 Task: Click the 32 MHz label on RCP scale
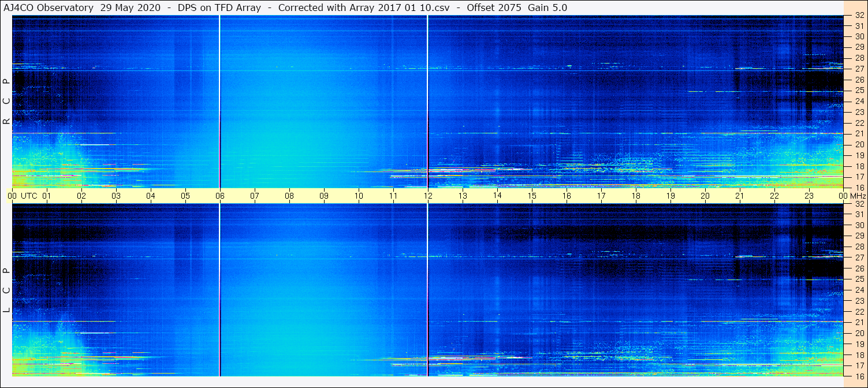pyautogui.click(x=859, y=16)
